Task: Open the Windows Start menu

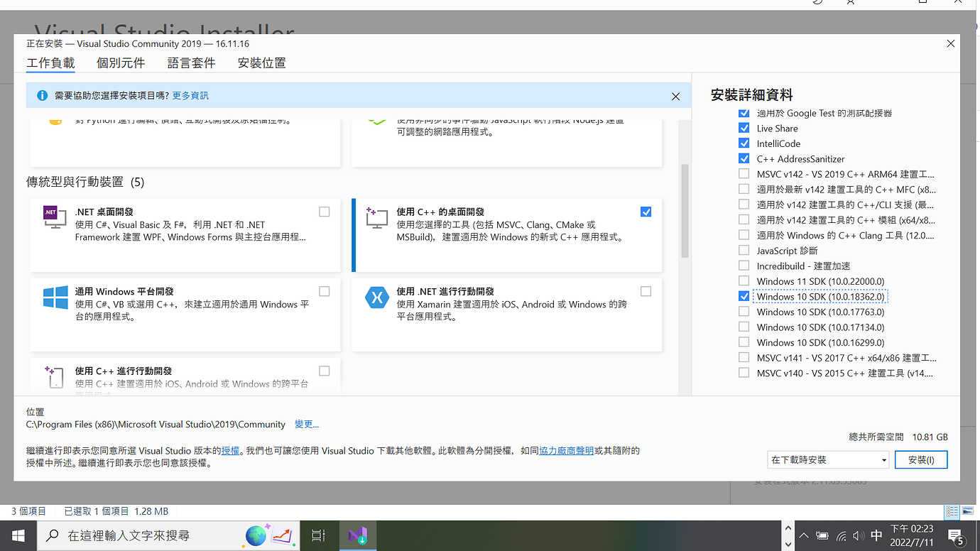Action: tap(18, 535)
